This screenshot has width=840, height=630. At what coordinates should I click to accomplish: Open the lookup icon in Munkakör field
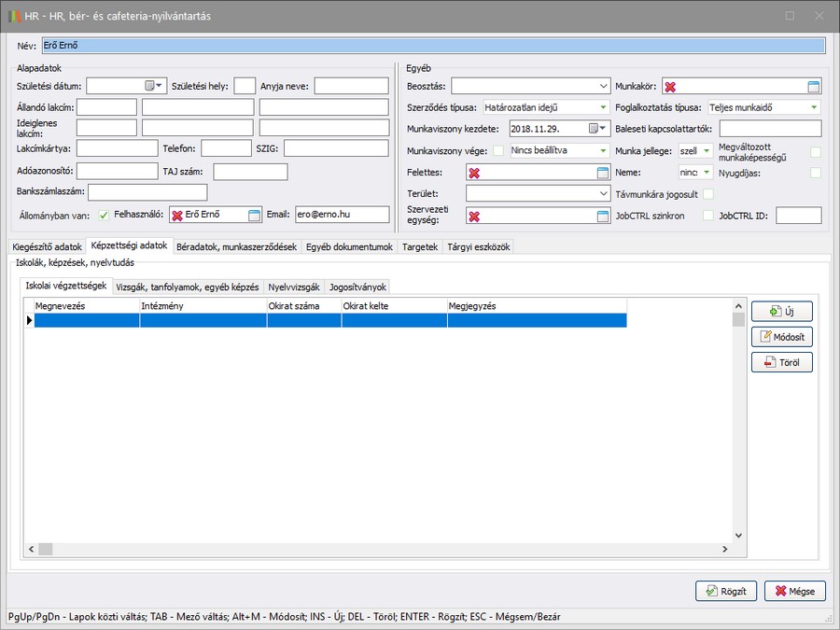813,87
